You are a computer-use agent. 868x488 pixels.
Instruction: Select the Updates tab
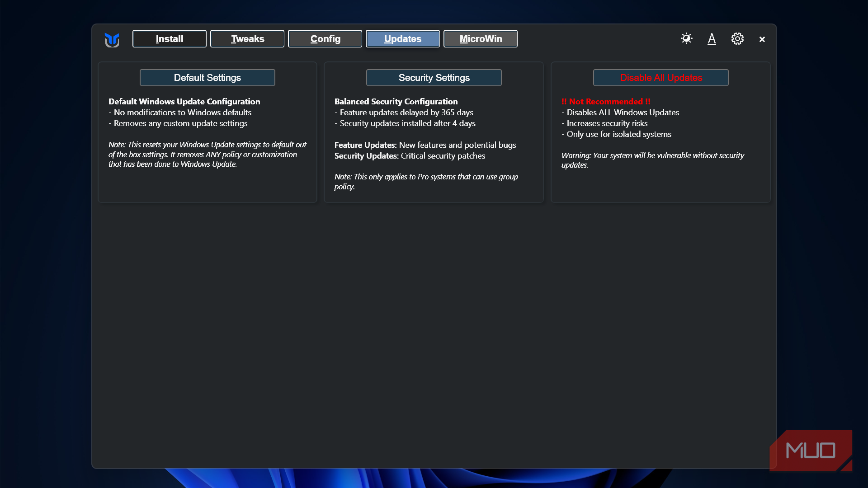(403, 39)
